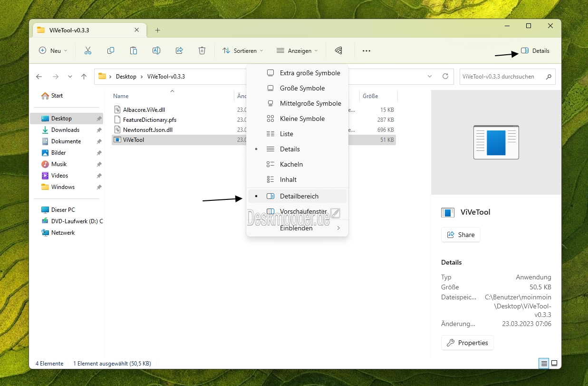Image resolution: width=588 pixels, height=386 pixels.
Task: Open DVD-Laufwerk (D:) in navigation pane
Action: click(x=67, y=221)
